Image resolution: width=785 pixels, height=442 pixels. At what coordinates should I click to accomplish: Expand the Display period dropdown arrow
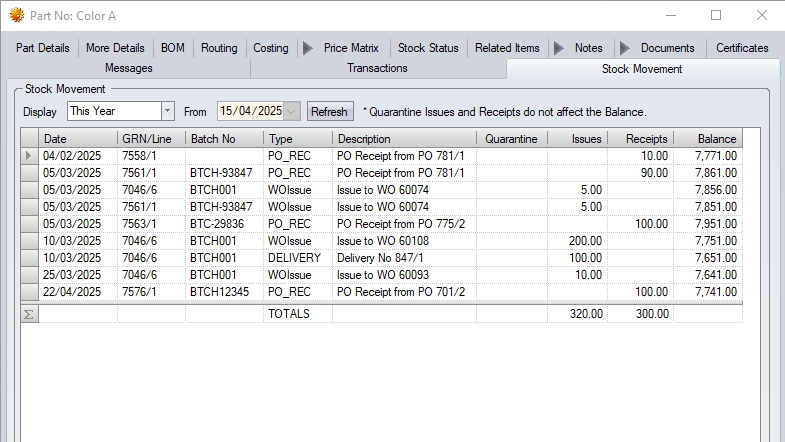coord(168,111)
